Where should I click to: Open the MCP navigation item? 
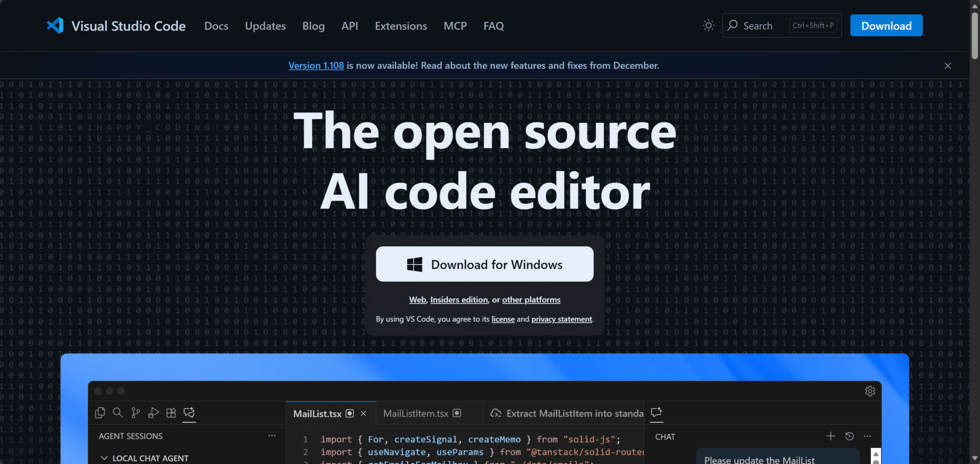pyautogui.click(x=455, y=26)
